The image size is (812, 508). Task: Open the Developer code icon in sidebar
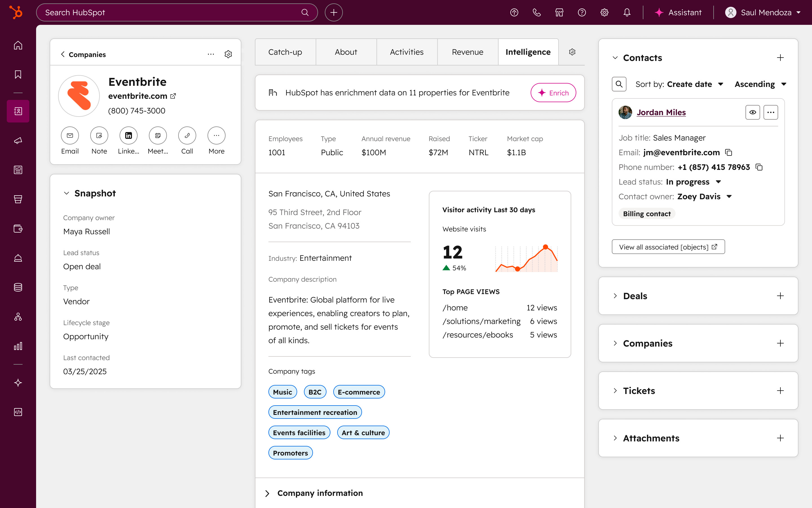click(x=18, y=412)
